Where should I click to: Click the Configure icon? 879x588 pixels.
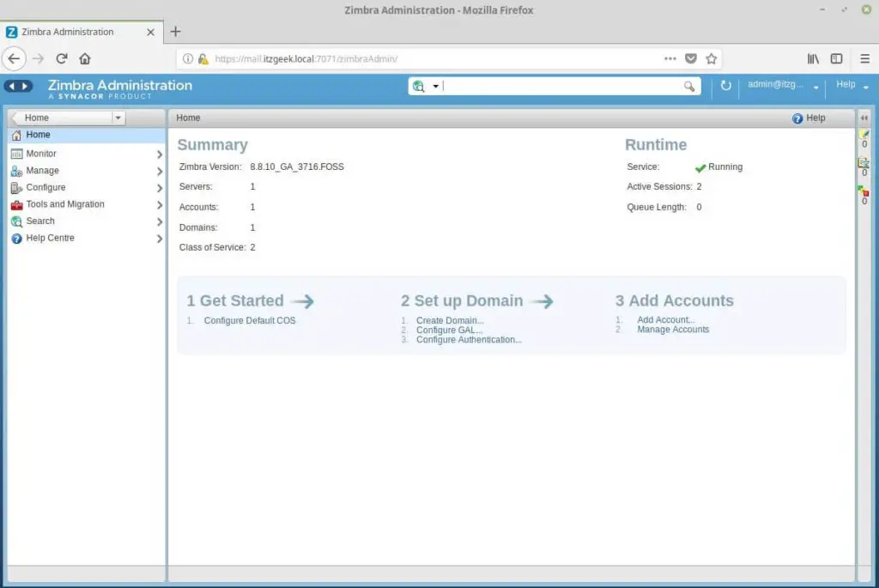coord(17,188)
